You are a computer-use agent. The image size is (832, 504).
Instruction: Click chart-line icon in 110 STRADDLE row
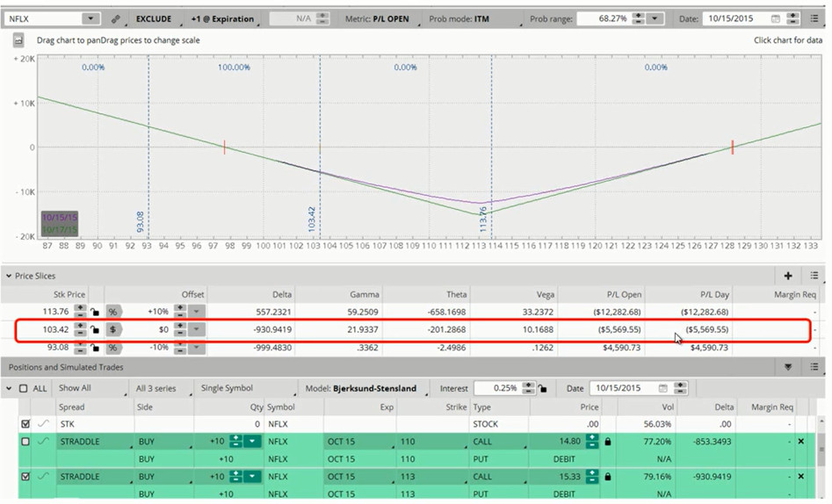(43, 442)
